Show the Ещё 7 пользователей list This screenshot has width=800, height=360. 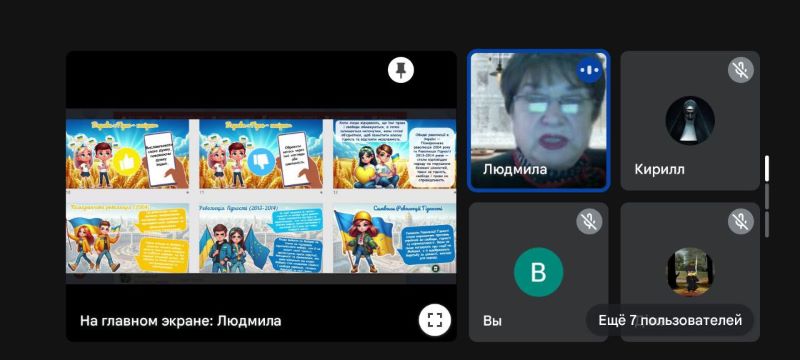(x=669, y=320)
